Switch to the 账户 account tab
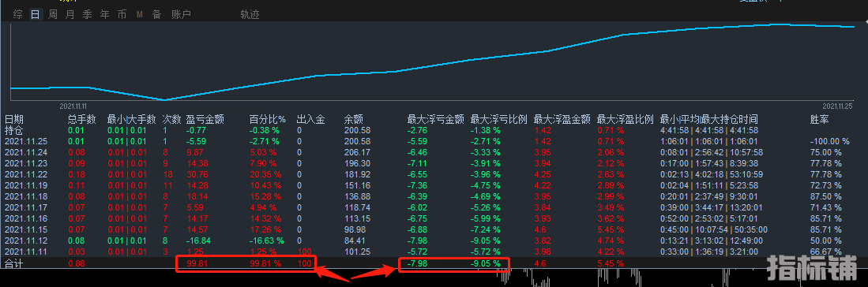This screenshot has width=868, height=287. (x=181, y=15)
